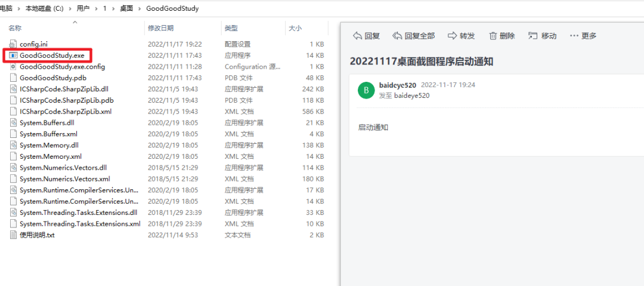Click the System.Memory.xml file icon

point(13,156)
